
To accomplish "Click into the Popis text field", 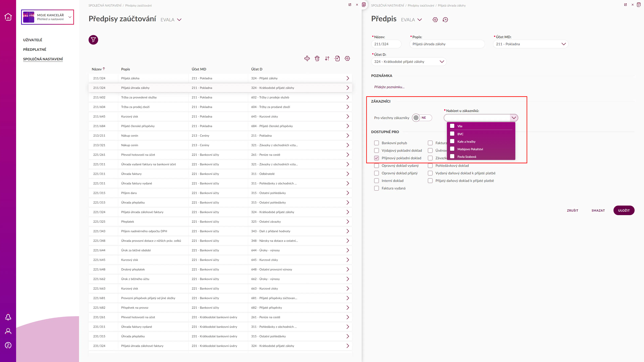I will pyautogui.click(x=447, y=44).
